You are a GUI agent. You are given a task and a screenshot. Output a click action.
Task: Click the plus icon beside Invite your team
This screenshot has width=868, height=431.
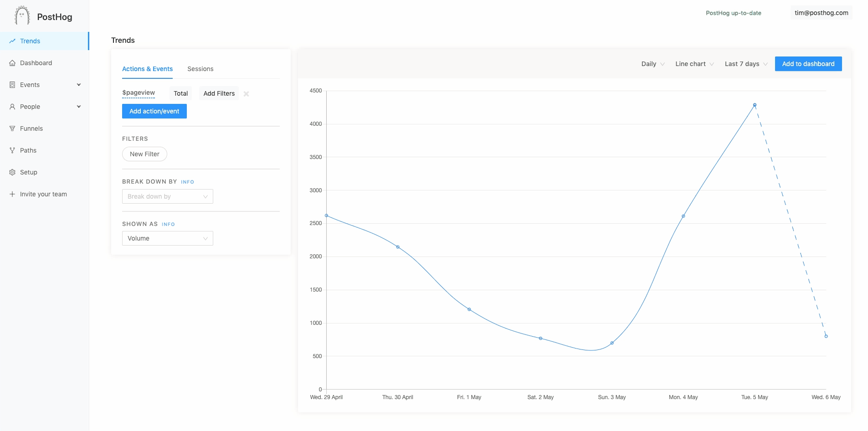pyautogui.click(x=12, y=194)
